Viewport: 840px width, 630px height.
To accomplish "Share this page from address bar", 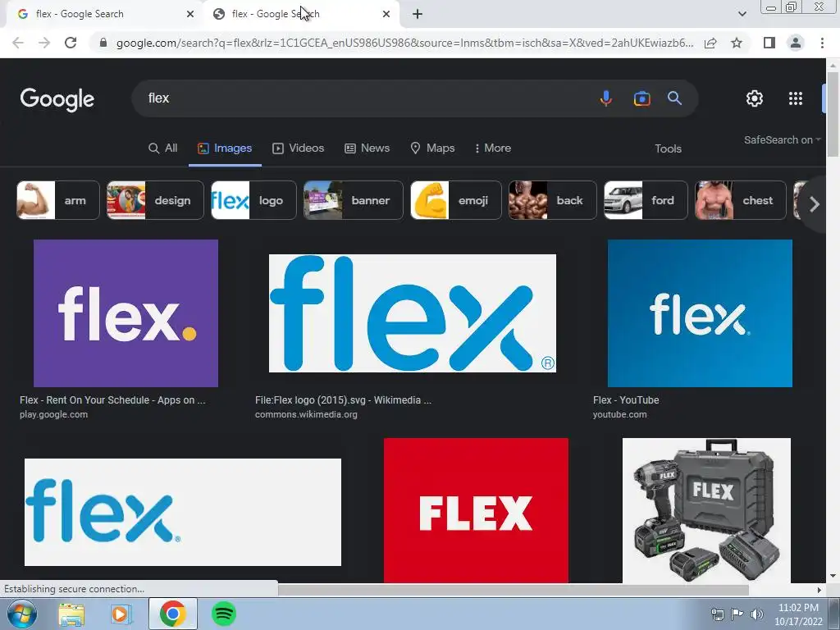I will click(710, 43).
